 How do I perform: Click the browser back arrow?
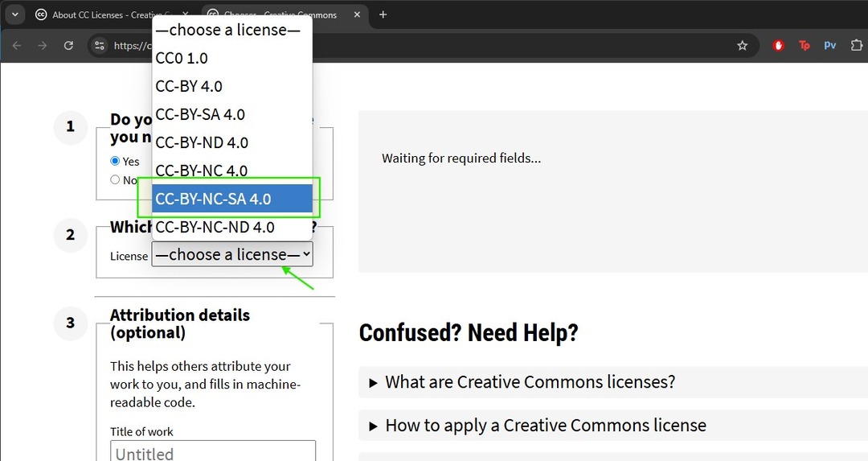click(x=17, y=45)
